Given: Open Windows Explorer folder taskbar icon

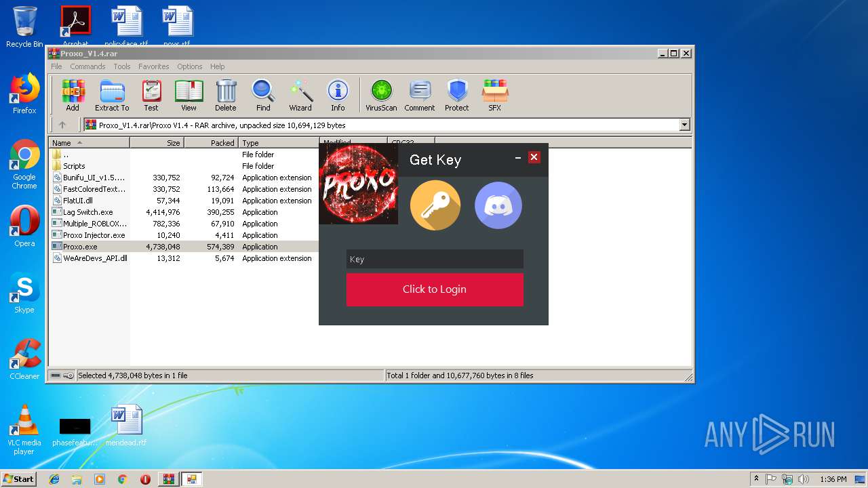Looking at the screenshot, I should tap(77, 479).
